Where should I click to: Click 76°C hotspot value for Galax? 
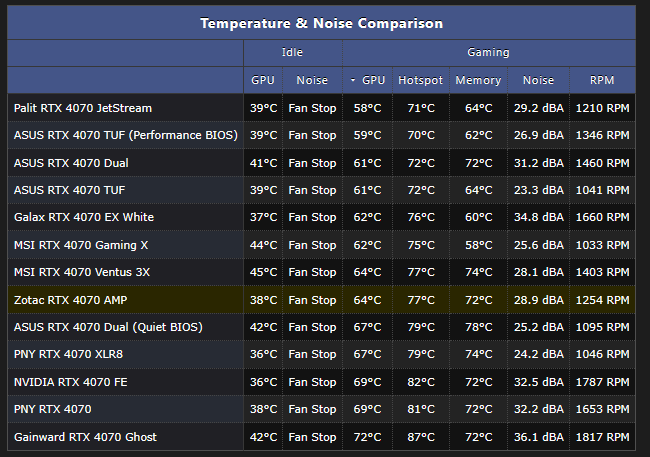tap(421, 217)
